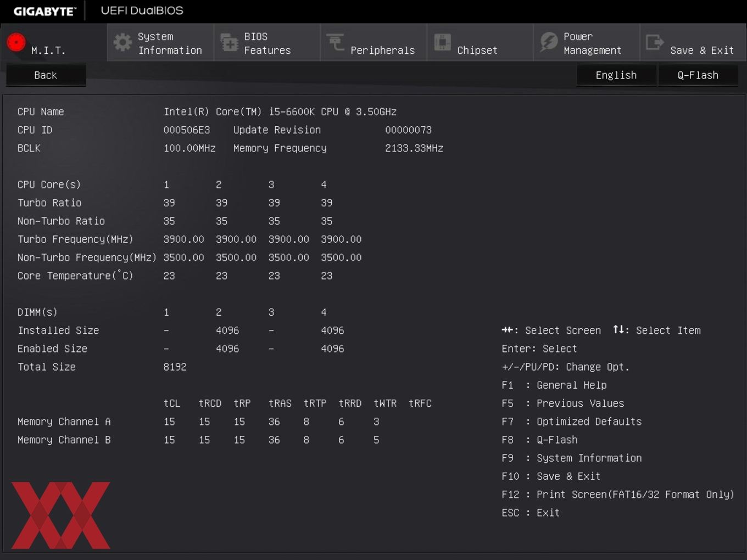747x560 pixels.
Task: Click the Back button
Action: click(x=46, y=75)
